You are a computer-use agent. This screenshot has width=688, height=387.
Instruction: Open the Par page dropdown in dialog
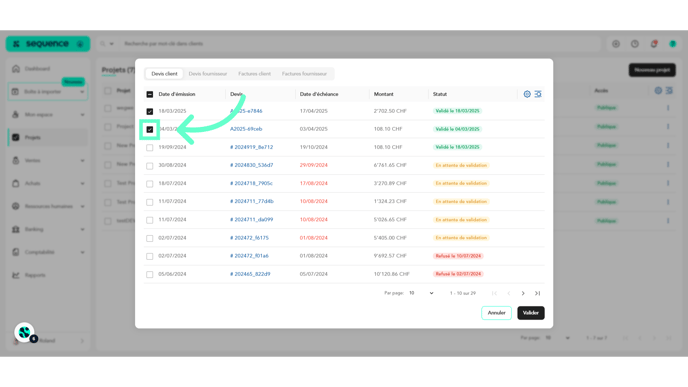click(x=421, y=293)
